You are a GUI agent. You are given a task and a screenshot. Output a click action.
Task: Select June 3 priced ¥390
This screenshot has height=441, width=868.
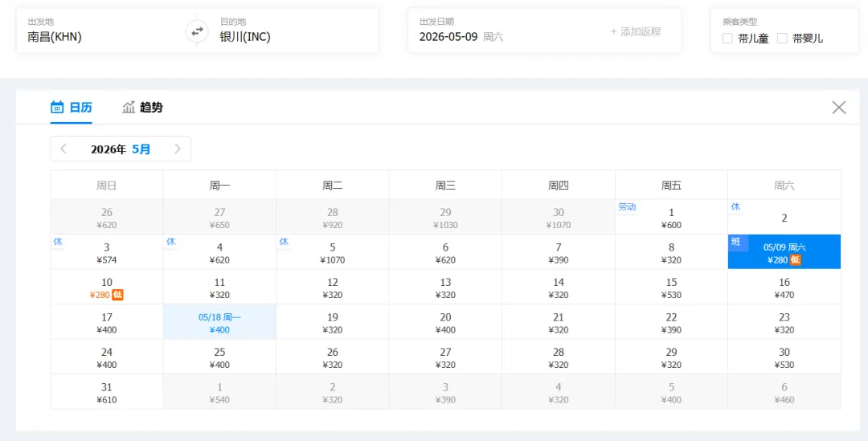pyautogui.click(x=445, y=391)
